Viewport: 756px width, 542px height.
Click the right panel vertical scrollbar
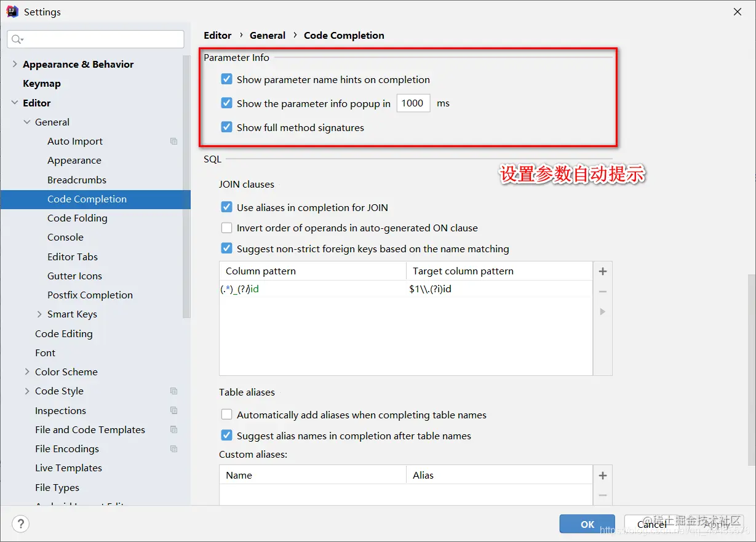(752, 370)
